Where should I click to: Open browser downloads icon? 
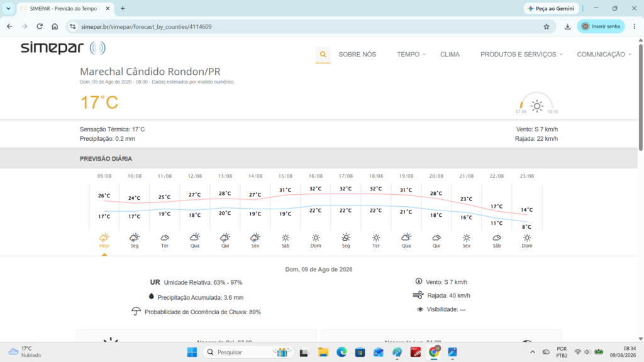click(568, 26)
